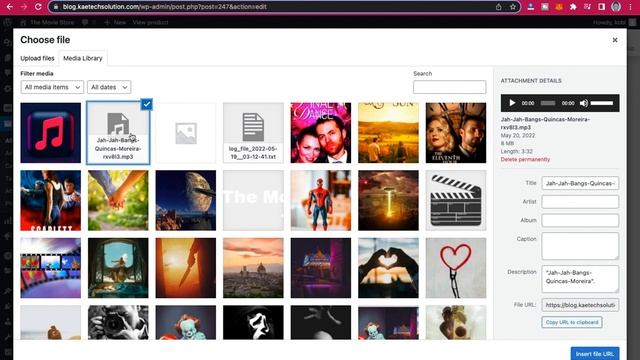Screen dimensions: 640x360
Task: Select the Media Library tab
Action: (x=83, y=58)
